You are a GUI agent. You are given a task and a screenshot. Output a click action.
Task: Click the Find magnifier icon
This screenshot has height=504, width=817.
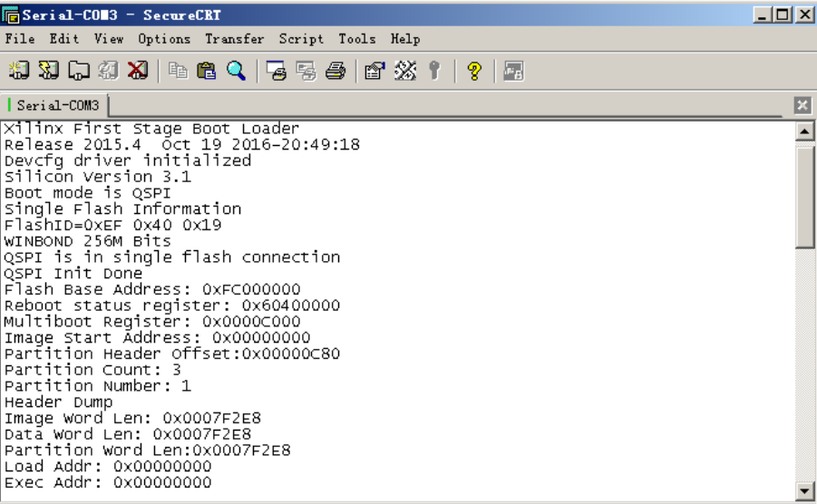236,71
